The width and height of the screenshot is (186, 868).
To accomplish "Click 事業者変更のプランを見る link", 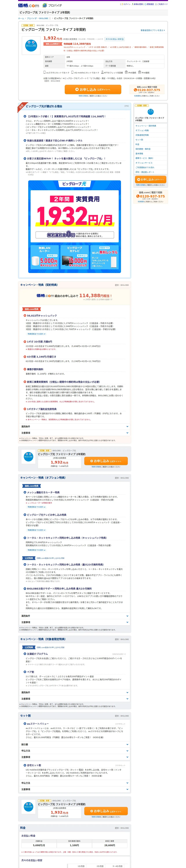I will [x=153, y=30].
